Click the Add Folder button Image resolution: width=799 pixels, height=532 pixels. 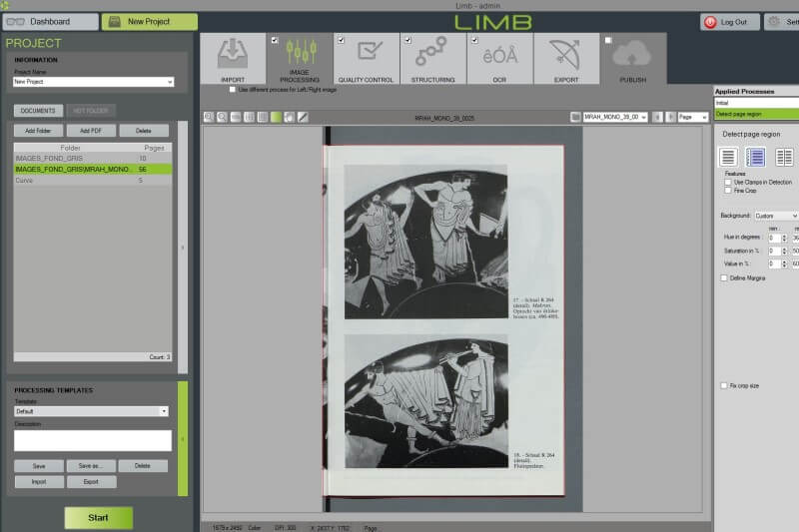coord(38,131)
